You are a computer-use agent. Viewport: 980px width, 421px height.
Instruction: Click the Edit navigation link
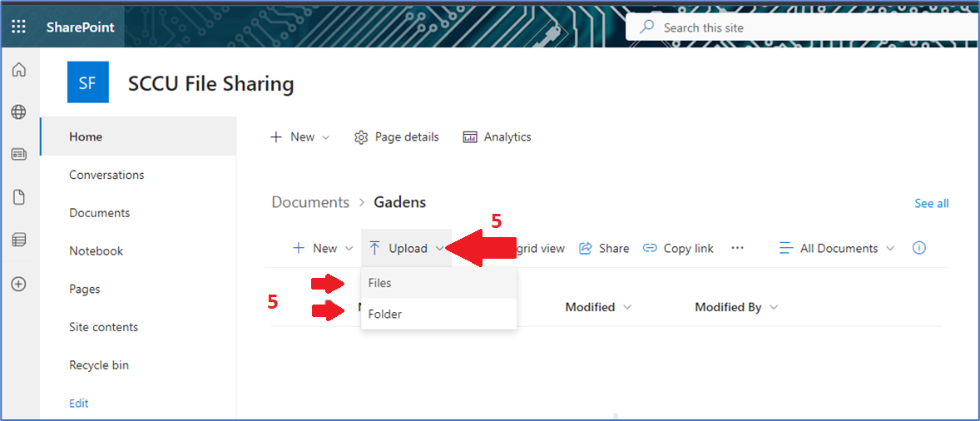[79, 404]
